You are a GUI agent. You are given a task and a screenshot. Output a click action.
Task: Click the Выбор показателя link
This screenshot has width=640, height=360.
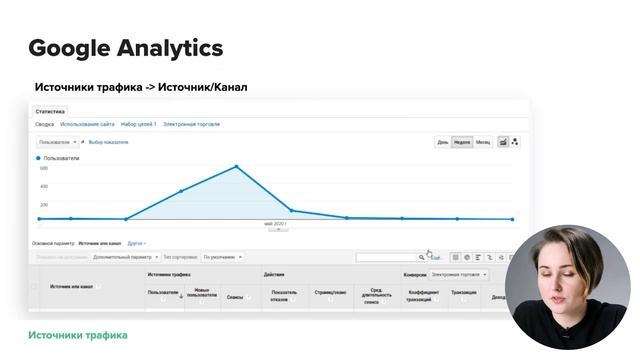109,142
